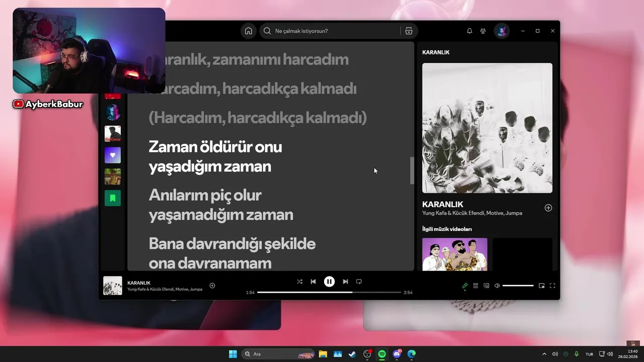Click the lyrics panel scrollbar thumb
The width and height of the screenshot is (644, 362).
tap(412, 170)
